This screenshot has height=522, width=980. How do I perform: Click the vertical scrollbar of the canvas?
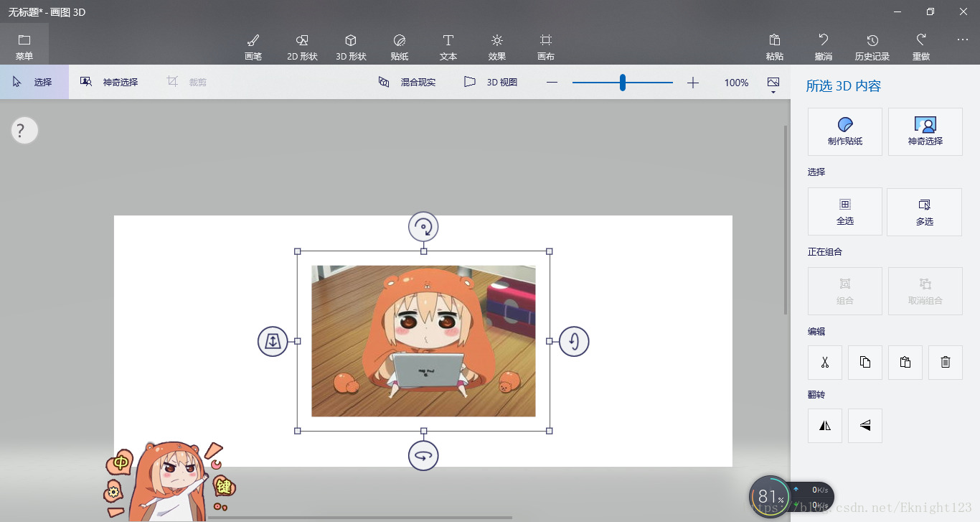(x=786, y=220)
